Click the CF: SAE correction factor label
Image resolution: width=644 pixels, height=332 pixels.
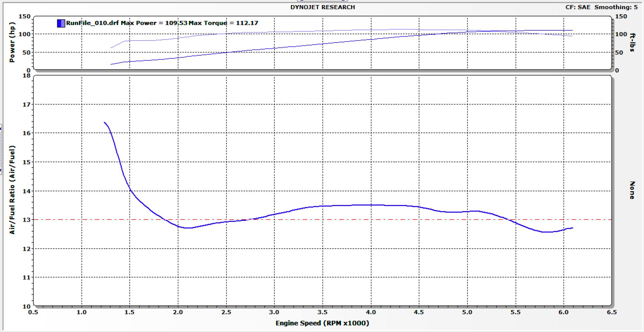point(578,7)
